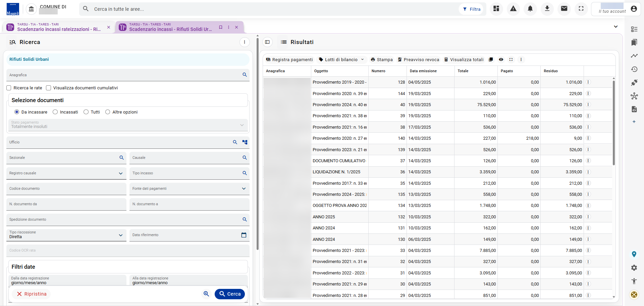The width and height of the screenshot is (644, 306).
Task: Open Registro causale dropdown
Action: (x=66, y=173)
